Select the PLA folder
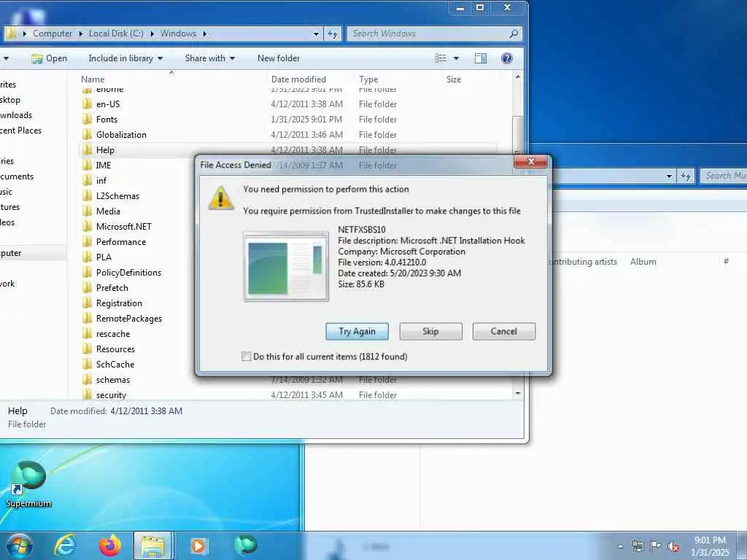747x560 pixels. (104, 257)
